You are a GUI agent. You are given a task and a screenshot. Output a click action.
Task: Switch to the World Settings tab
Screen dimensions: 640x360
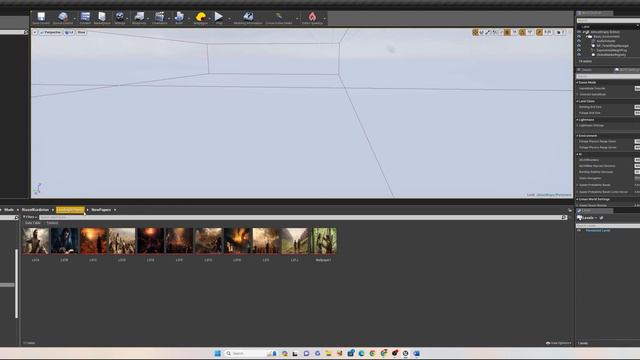[x=627, y=70]
